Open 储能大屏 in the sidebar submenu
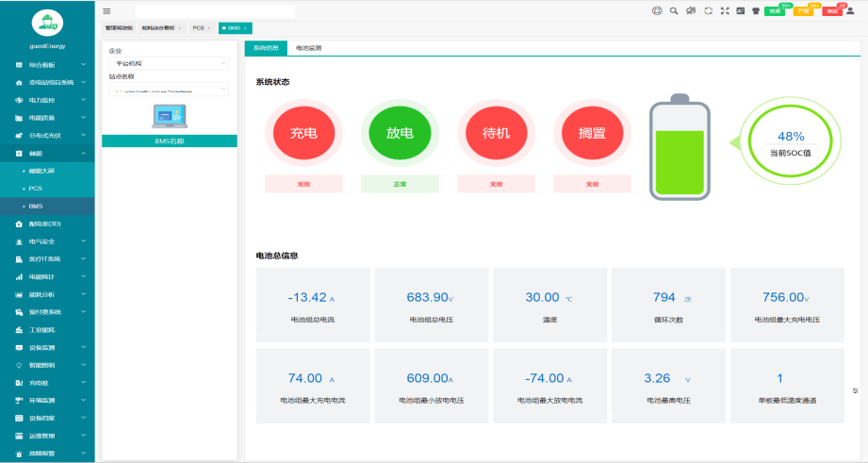Image resolution: width=868 pixels, height=463 pixels. (42, 171)
